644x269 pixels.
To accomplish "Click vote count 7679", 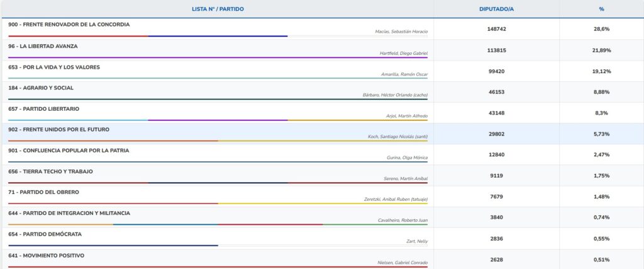I will coord(497,197).
